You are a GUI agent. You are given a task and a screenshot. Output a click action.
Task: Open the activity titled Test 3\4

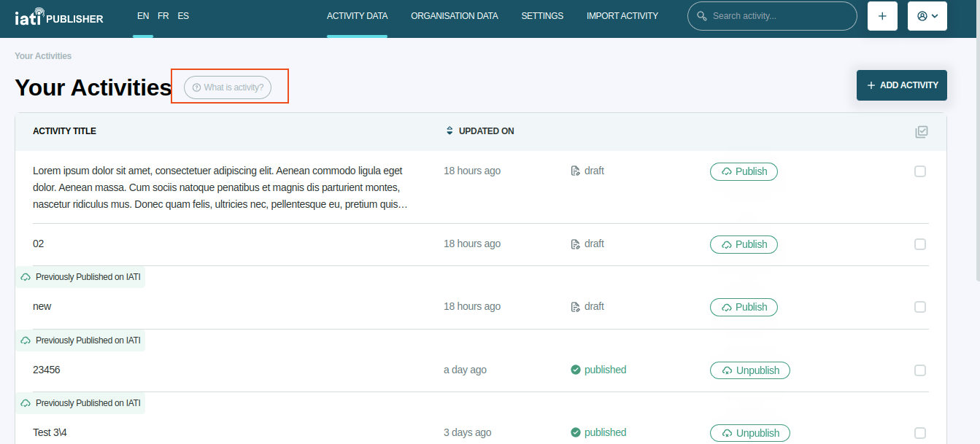50,432
